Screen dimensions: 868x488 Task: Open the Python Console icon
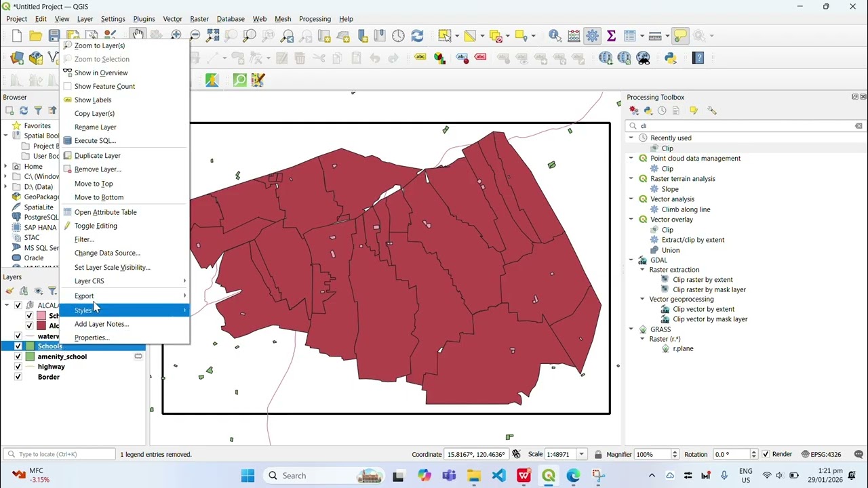[671, 58]
